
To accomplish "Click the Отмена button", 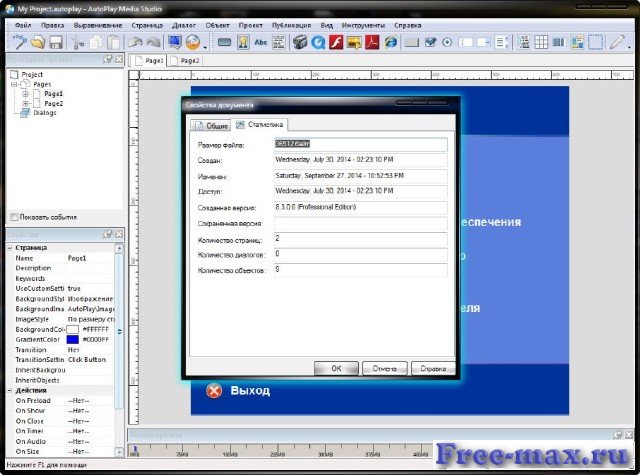I will pyautogui.click(x=384, y=368).
